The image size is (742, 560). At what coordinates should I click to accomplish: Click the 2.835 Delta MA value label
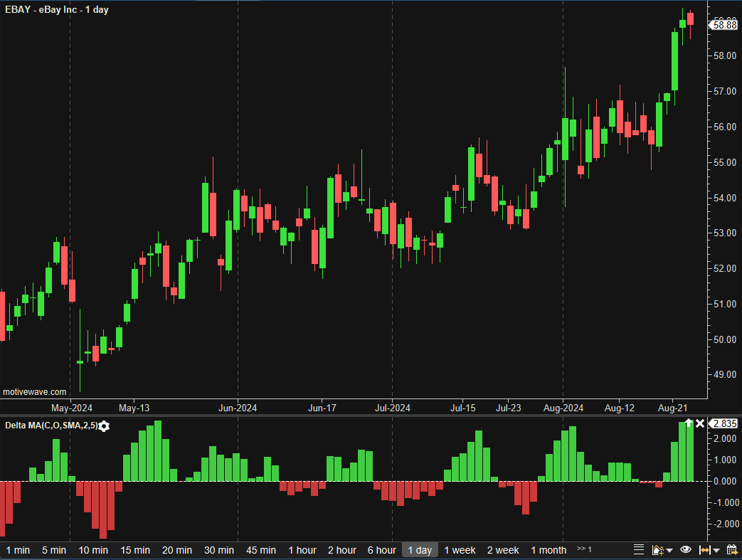coord(724,423)
